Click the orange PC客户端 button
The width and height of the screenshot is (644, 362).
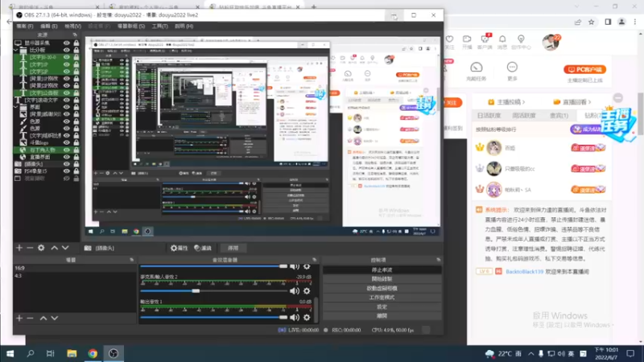tap(585, 69)
